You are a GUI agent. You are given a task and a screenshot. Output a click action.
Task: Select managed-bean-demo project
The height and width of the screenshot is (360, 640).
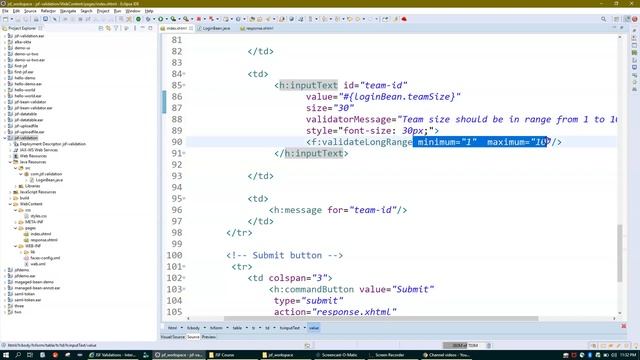[x=34, y=282]
